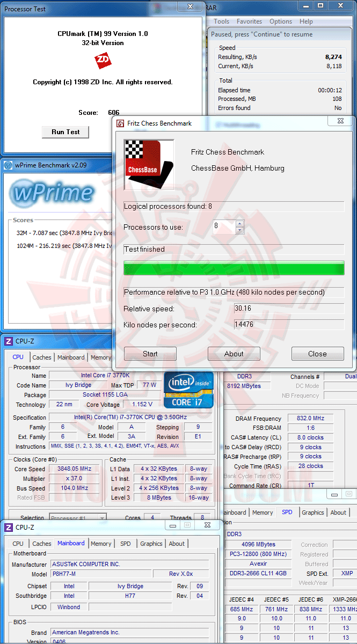Click the Kilo nodes per second value 14476
This screenshot has width=357, height=644.
pos(289,325)
